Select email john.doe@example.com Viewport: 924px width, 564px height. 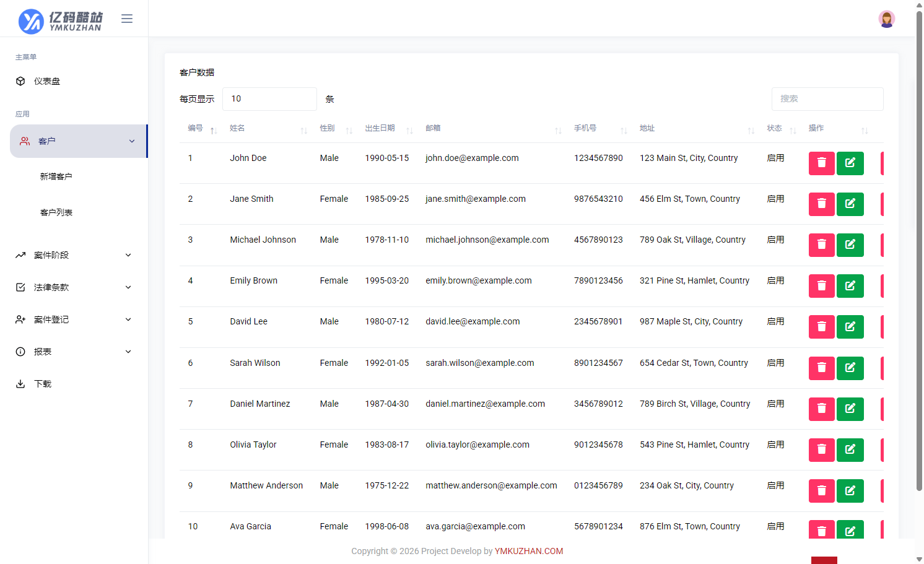pyautogui.click(x=472, y=158)
